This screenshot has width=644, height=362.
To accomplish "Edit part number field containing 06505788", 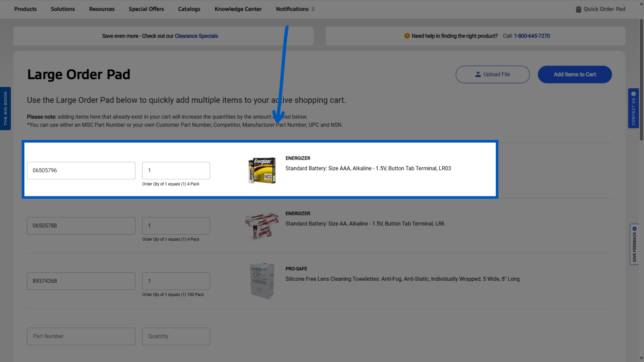I will [x=81, y=226].
